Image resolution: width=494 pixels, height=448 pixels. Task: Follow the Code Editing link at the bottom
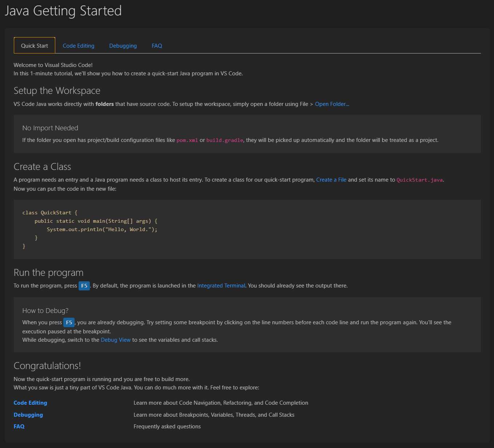30,403
